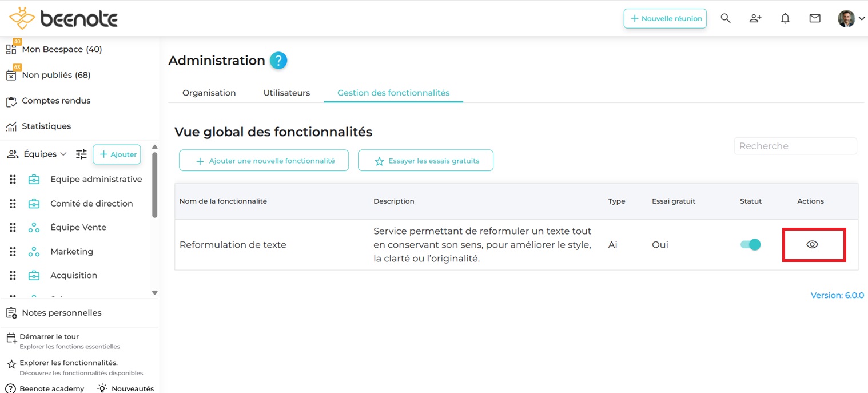Open Statistiques in the sidebar

[x=46, y=126]
